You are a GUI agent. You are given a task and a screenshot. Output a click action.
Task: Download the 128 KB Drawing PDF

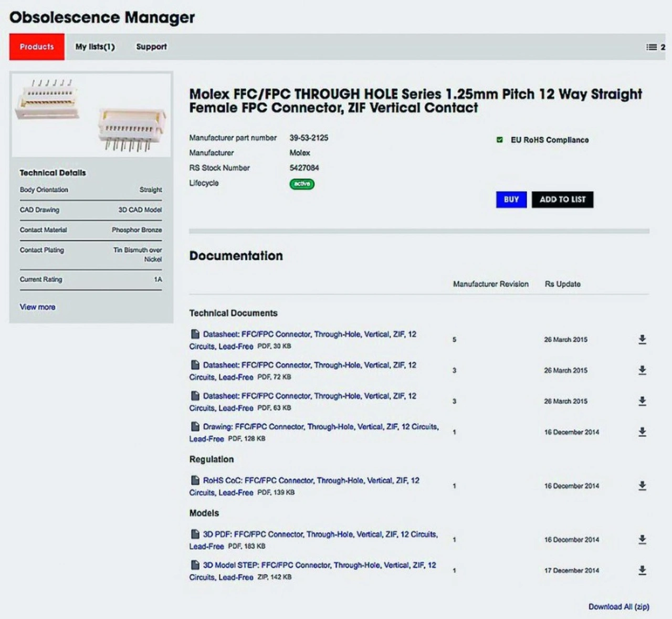pos(642,432)
